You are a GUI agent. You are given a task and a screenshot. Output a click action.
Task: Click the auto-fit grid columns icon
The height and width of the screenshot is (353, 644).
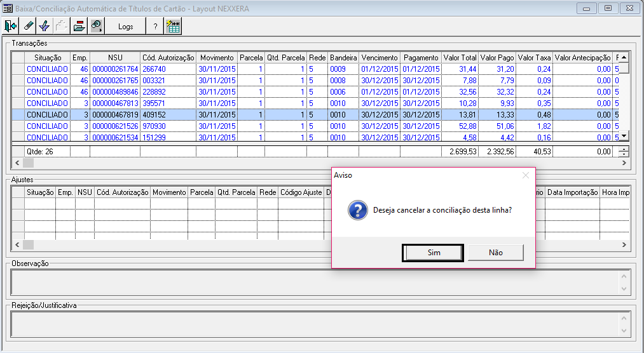[174, 26]
